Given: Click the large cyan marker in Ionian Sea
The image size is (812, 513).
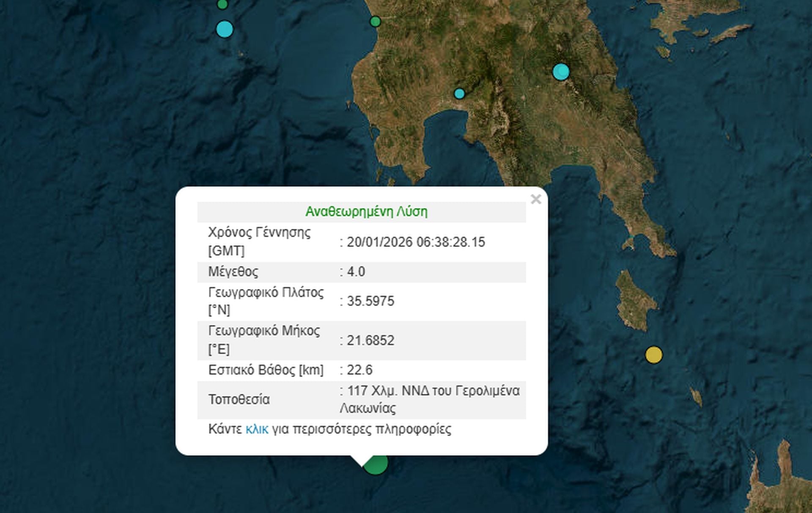Looking at the screenshot, I should [225, 29].
